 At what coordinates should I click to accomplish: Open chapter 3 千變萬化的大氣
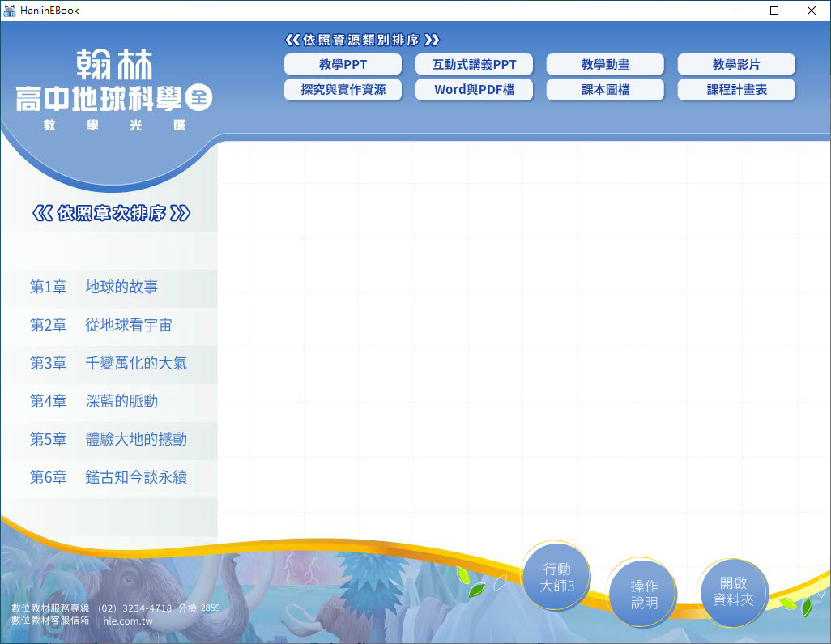pyautogui.click(x=109, y=363)
